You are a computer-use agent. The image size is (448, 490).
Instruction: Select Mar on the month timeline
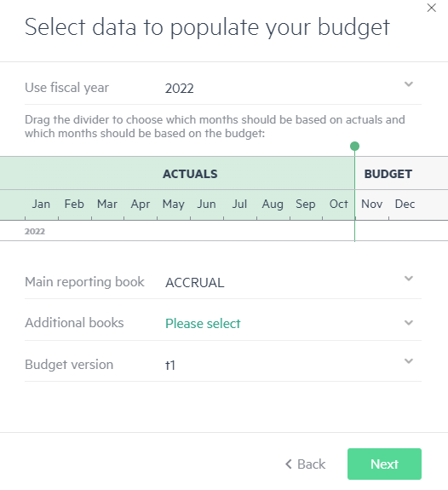107,204
